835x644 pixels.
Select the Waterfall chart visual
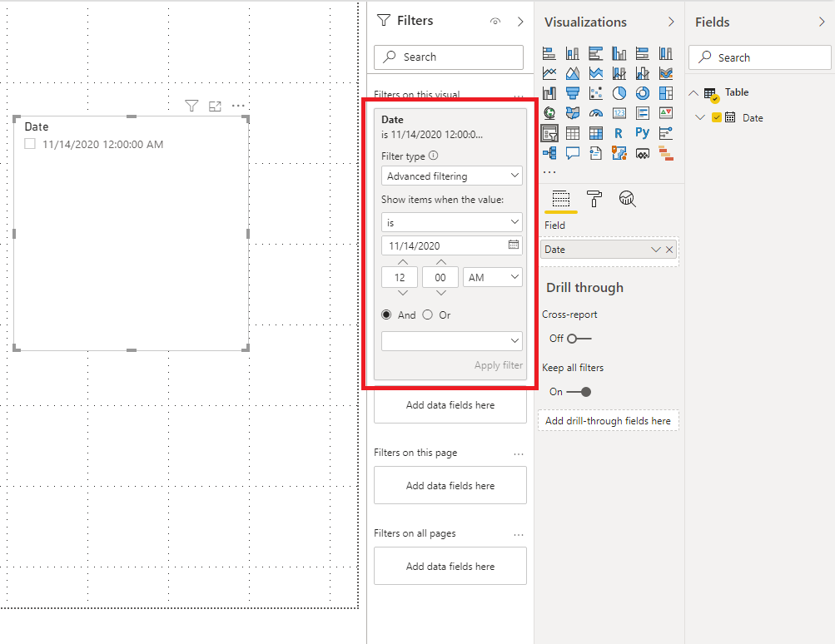[549, 93]
